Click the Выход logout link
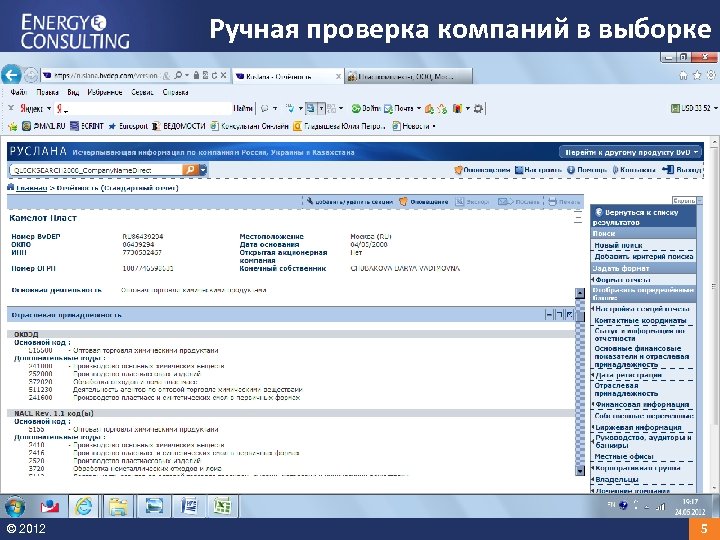The width and height of the screenshot is (720, 540). click(x=682, y=170)
